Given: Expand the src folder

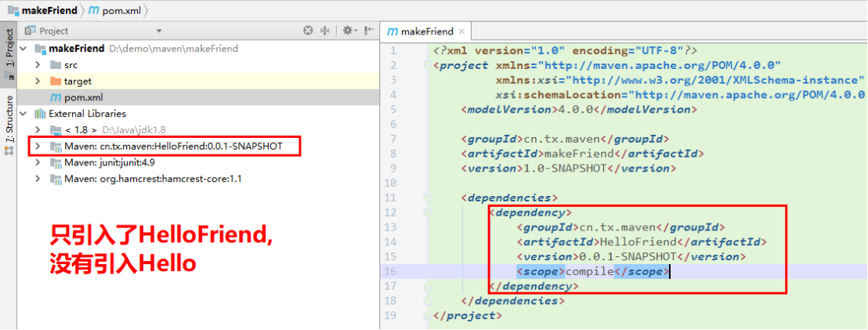Looking at the screenshot, I should point(38,65).
